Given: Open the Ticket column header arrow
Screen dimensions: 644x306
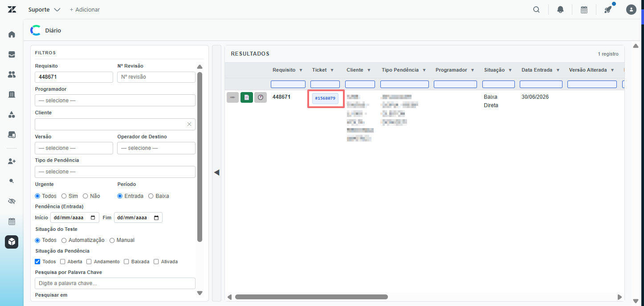Looking at the screenshot, I should [332, 70].
